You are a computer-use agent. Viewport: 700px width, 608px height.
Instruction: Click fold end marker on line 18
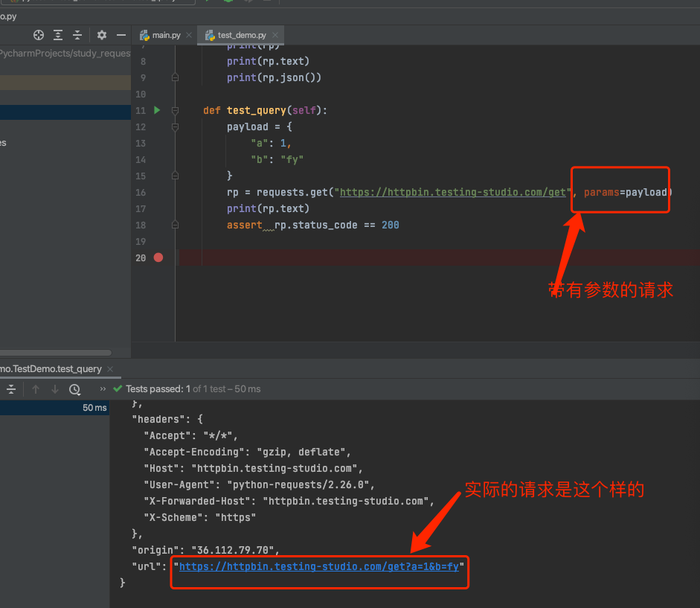coord(175,225)
